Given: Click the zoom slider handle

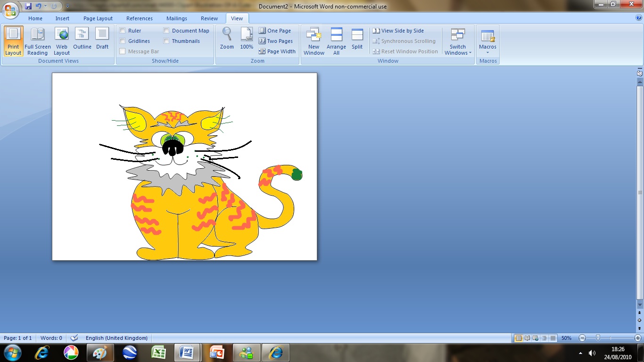Looking at the screenshot, I should [x=598, y=338].
